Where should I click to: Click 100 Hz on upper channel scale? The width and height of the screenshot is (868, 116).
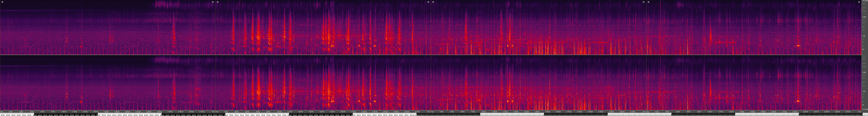coord(864,36)
